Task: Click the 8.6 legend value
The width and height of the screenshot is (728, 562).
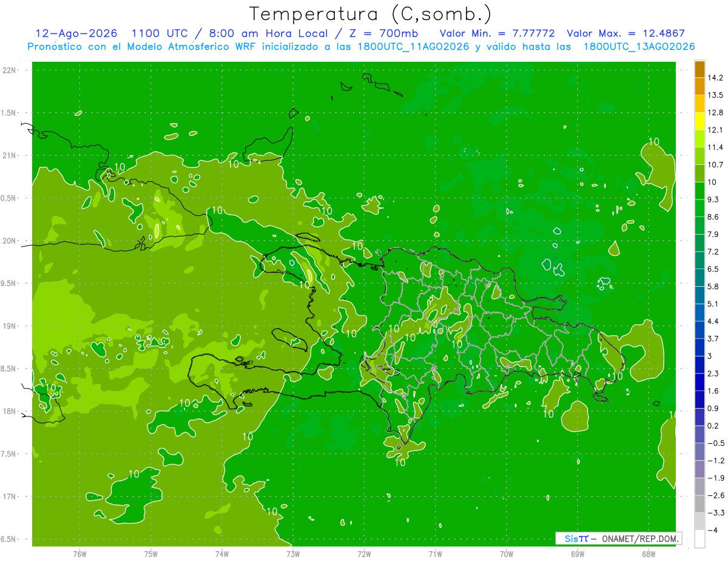Action: tap(714, 217)
